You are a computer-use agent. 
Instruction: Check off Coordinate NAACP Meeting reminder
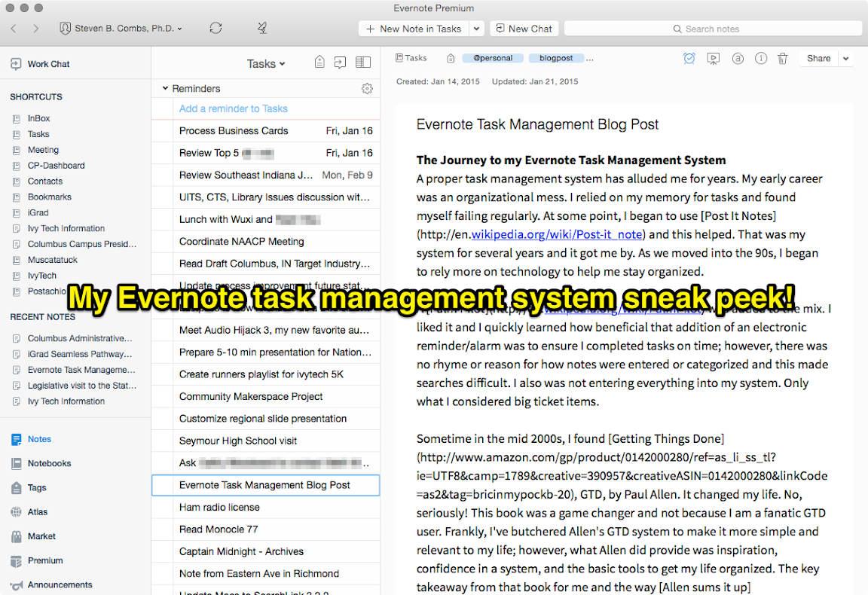coord(162,242)
